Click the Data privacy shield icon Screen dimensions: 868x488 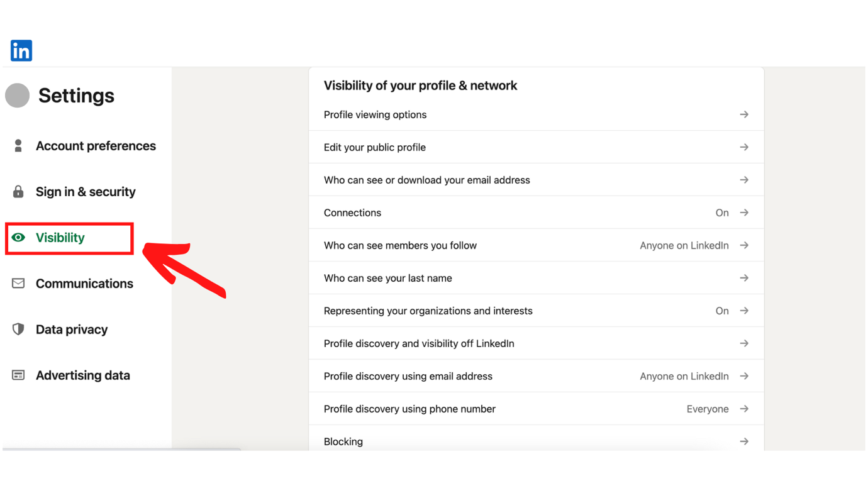click(18, 330)
